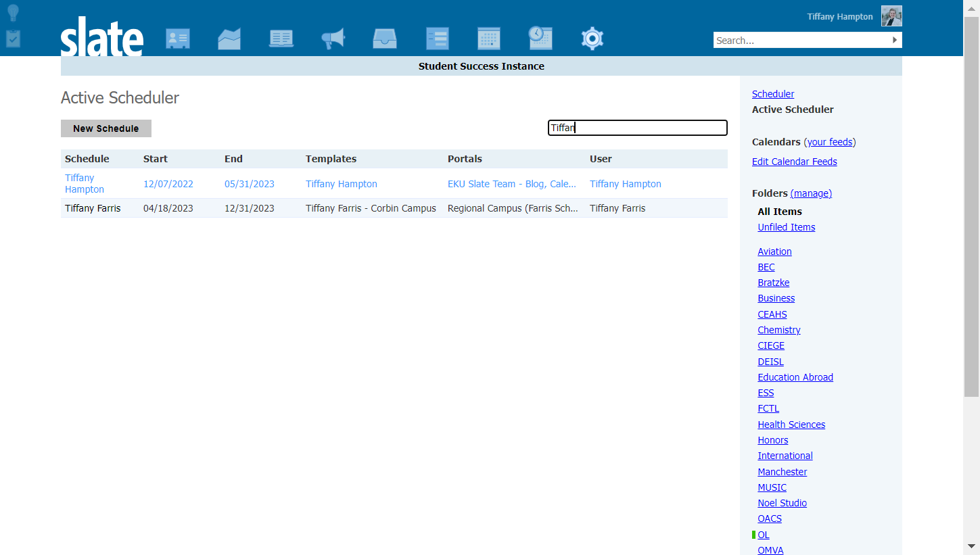Open the Inbox tray icon
Screen dimensions: 980x555
tap(385, 39)
